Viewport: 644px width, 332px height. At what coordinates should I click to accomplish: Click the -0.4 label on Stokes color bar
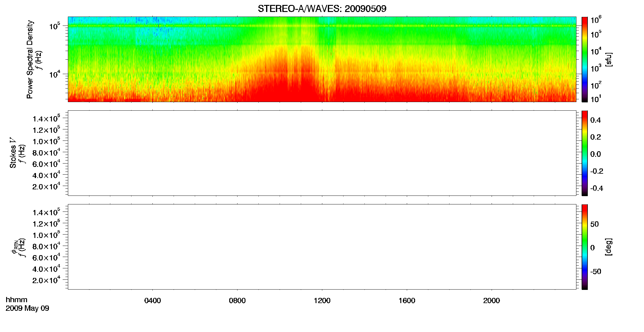[x=597, y=188]
